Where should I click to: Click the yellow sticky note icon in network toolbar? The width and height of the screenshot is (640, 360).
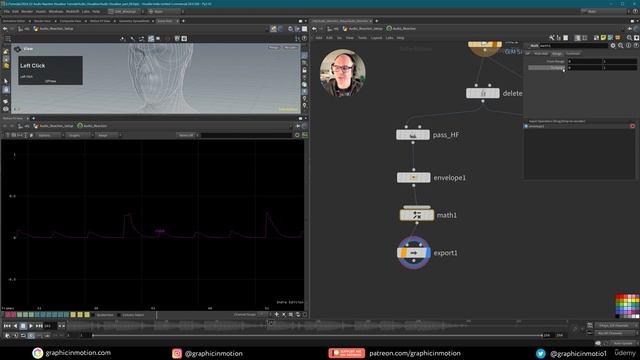click(x=603, y=38)
